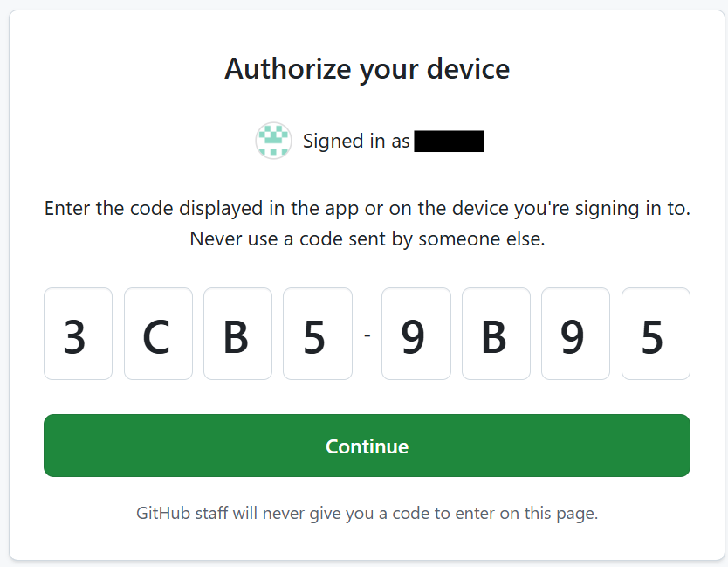Click the 'Signed in as' label
The width and height of the screenshot is (728, 567).
356,141
